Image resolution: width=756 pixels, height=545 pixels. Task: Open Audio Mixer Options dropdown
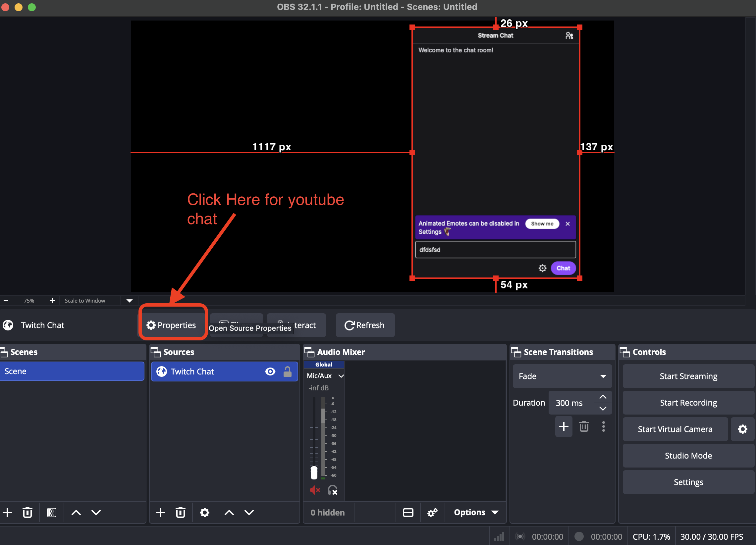tap(476, 512)
